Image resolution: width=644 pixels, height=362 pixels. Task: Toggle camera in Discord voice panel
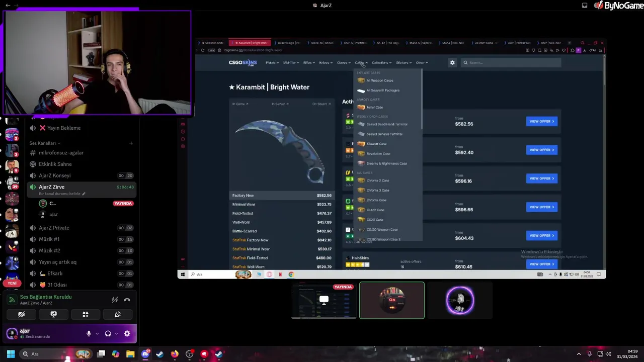[21, 314]
